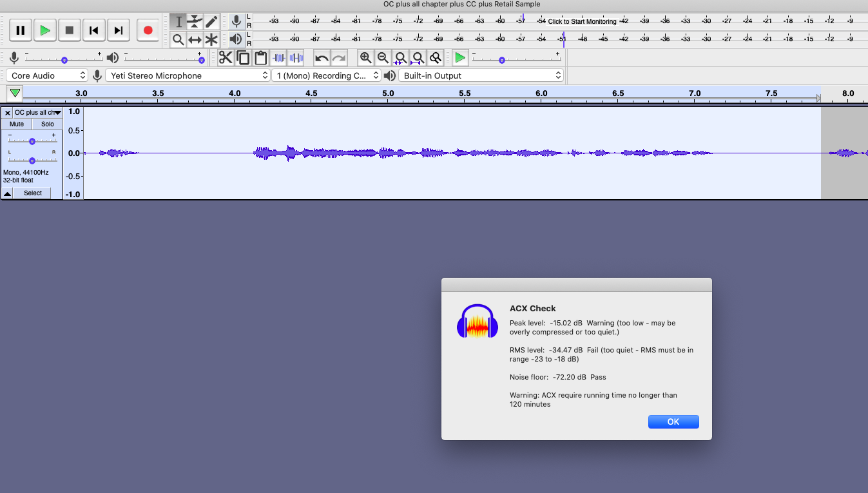Select the Draw pencil tool
Viewport: 868px width, 493px height.
pos(211,22)
